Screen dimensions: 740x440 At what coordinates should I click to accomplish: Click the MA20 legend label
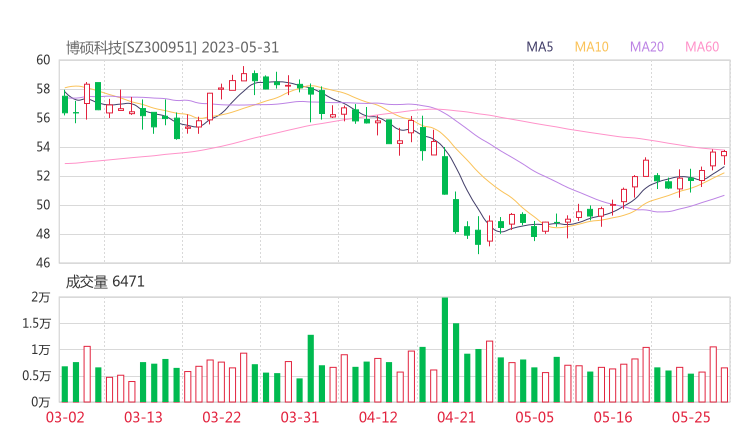click(647, 47)
